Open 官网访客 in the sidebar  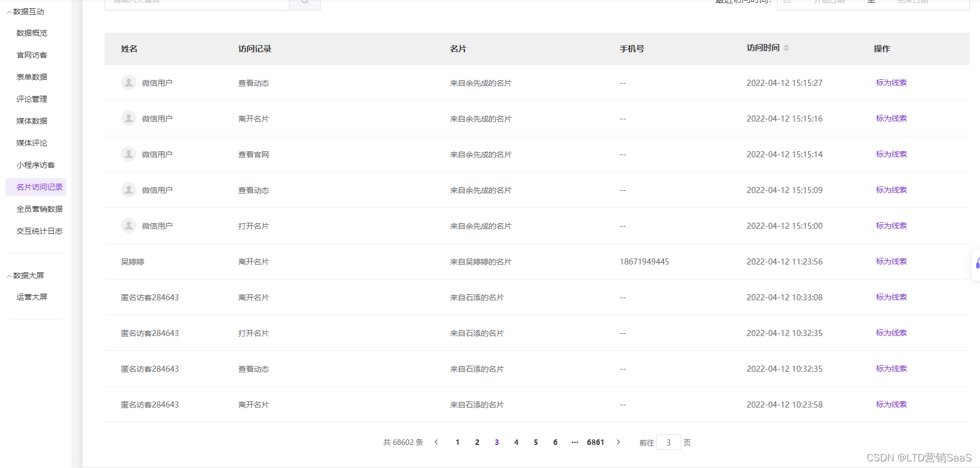(32, 55)
